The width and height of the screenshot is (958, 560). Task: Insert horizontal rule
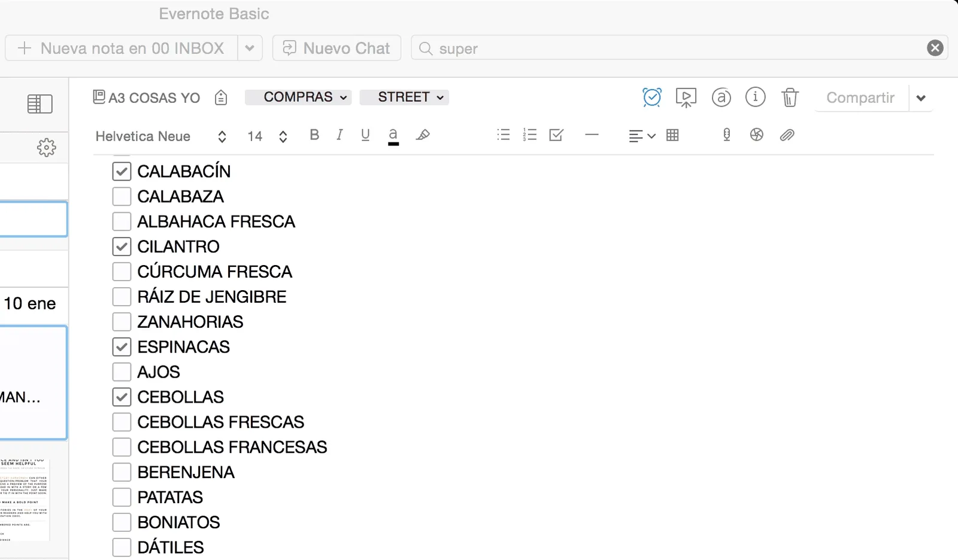coord(592,135)
